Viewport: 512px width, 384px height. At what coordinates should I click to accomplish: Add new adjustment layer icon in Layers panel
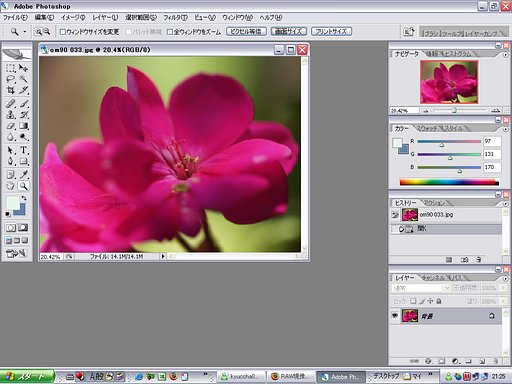coord(456,361)
